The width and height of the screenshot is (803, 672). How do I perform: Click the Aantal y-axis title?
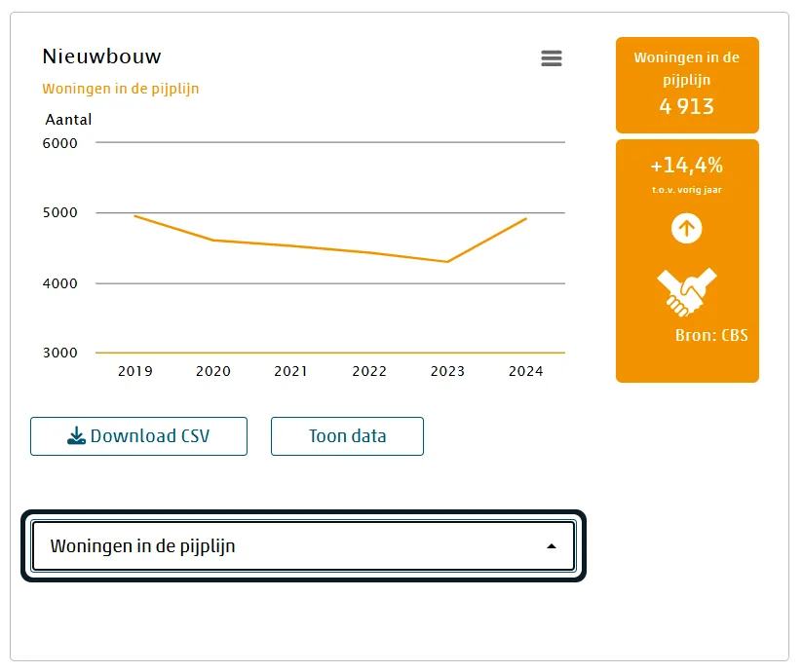(68, 120)
